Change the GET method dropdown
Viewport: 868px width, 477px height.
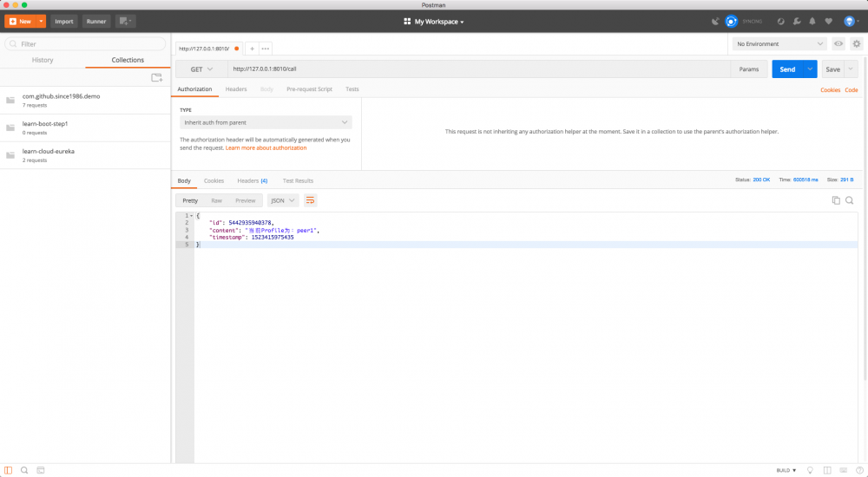(201, 69)
